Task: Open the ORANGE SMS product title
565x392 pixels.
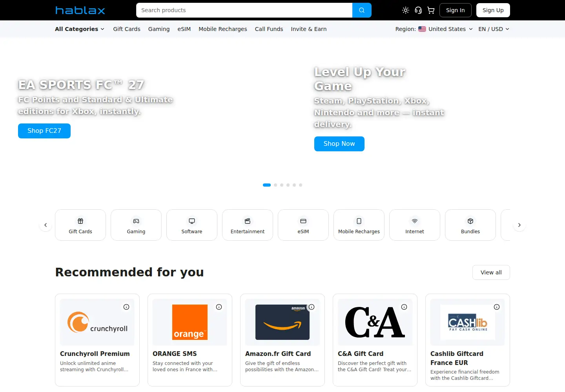Action: (175, 354)
